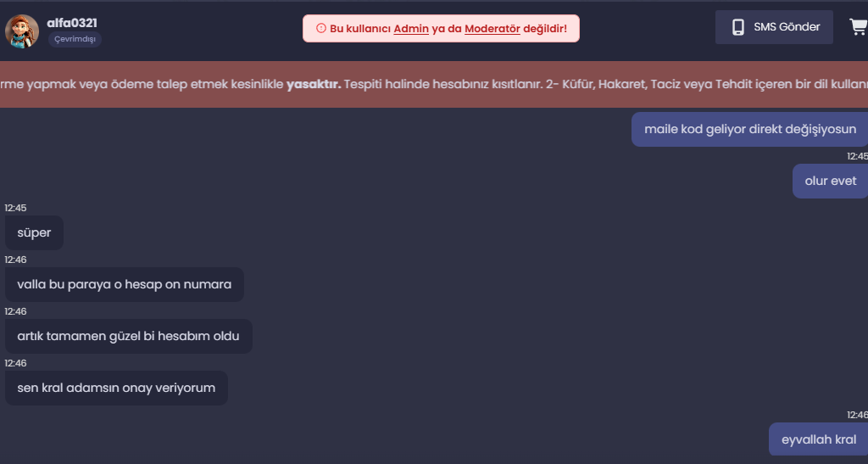Click the 12:45 timestamp above "süper"
The image size is (868, 464).
15,208
